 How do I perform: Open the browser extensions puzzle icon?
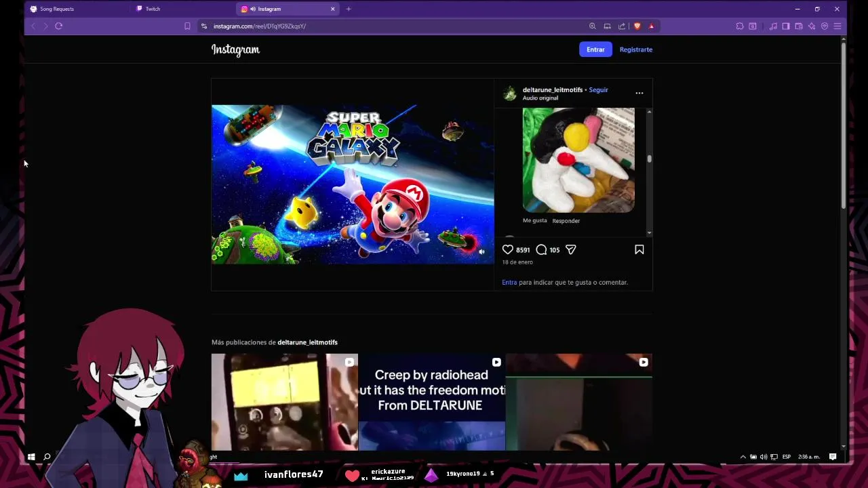point(740,26)
